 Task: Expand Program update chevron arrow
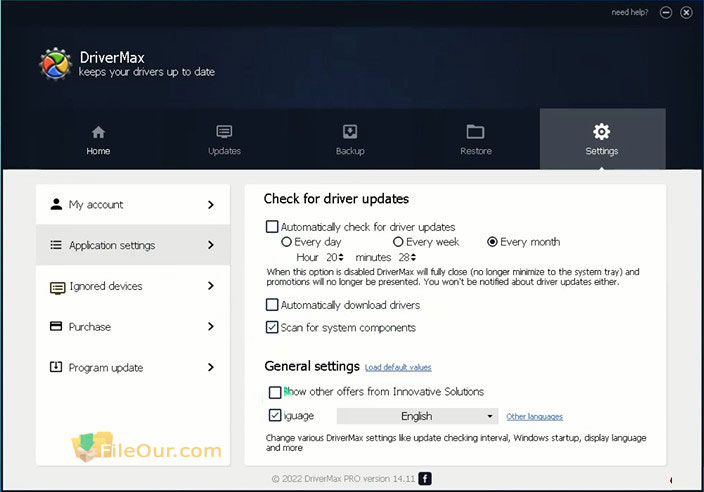pos(211,367)
